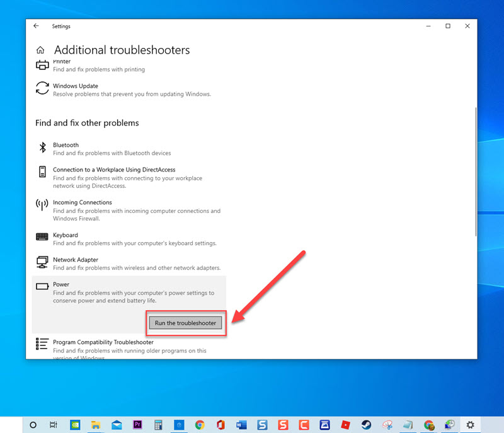Open File Explorer from the taskbar

pyautogui.click(x=95, y=425)
